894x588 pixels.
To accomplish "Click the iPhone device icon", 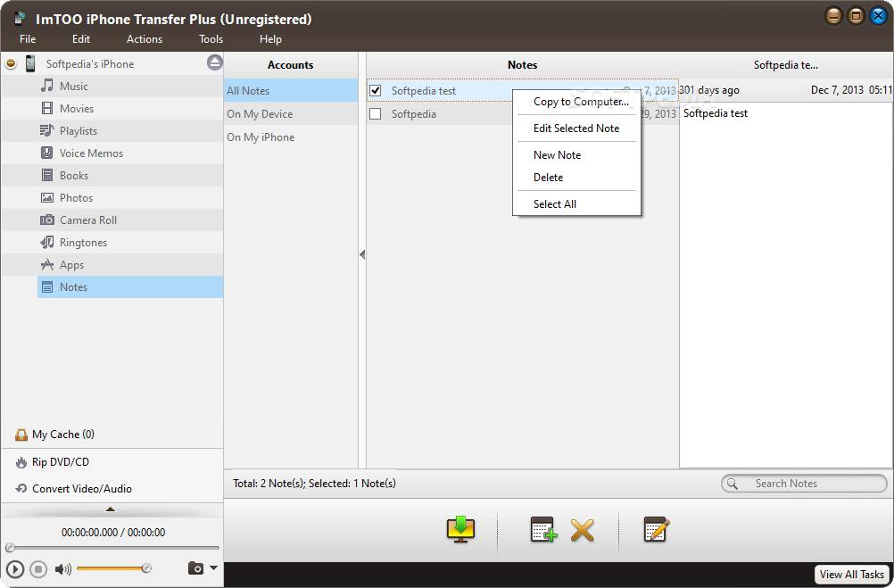I will [x=31, y=64].
